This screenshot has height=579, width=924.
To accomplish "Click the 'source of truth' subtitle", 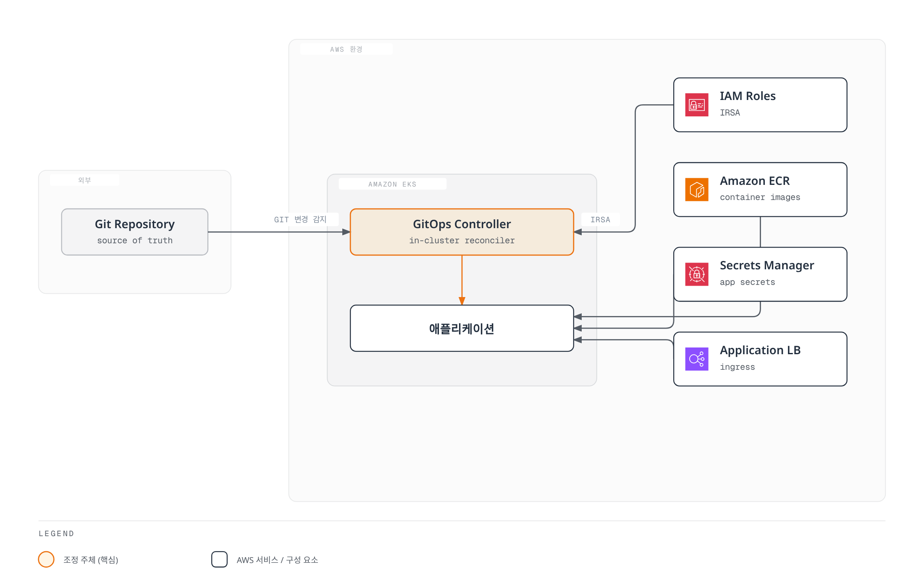I will coord(135,241).
